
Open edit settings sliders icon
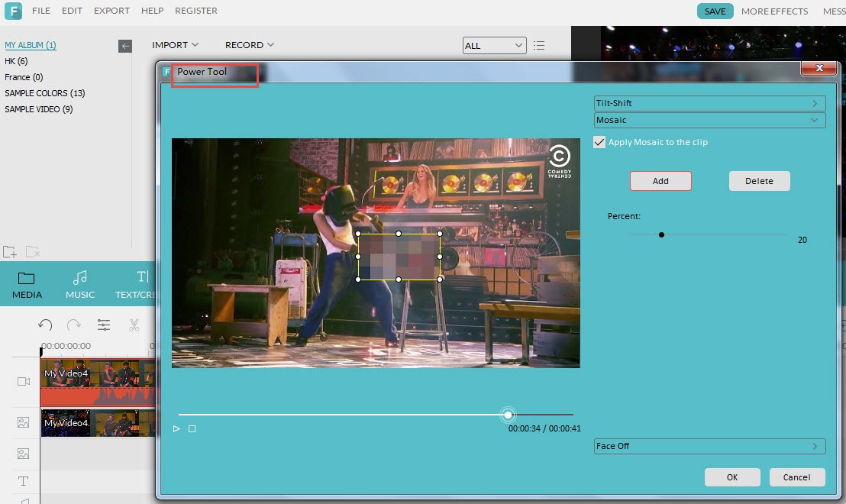[x=104, y=325]
